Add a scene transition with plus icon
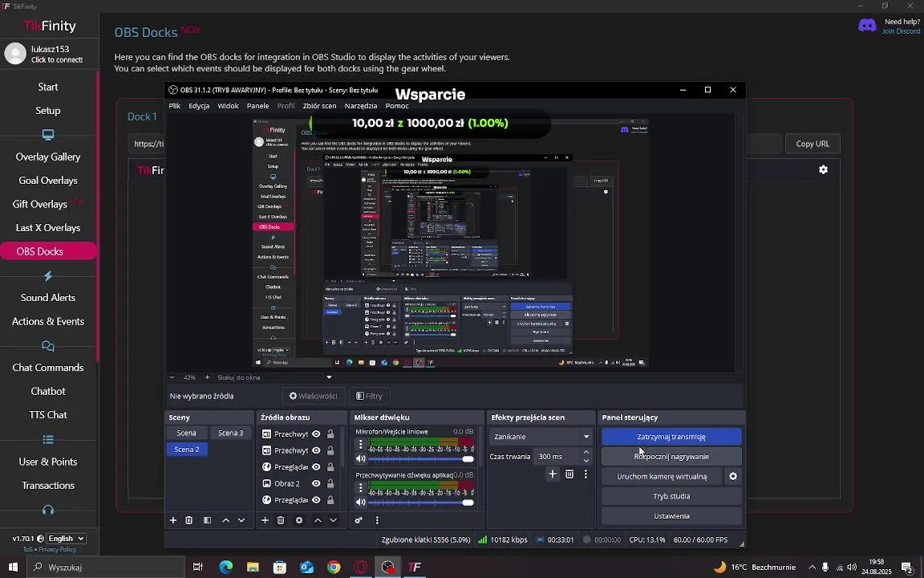924x578 pixels. click(552, 474)
